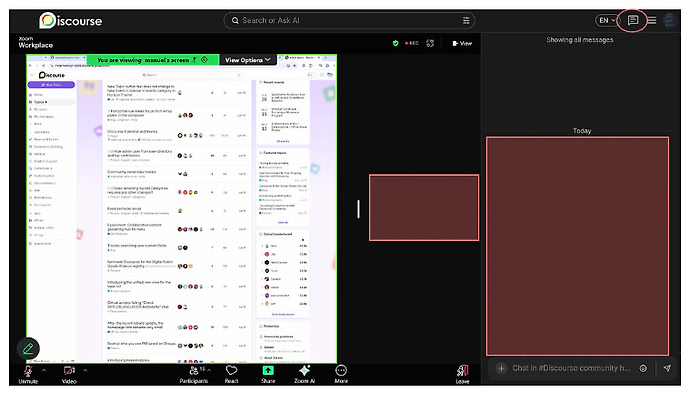This screenshot has height=394, width=690.
Task: Click the REC recording indicator
Action: coord(412,43)
